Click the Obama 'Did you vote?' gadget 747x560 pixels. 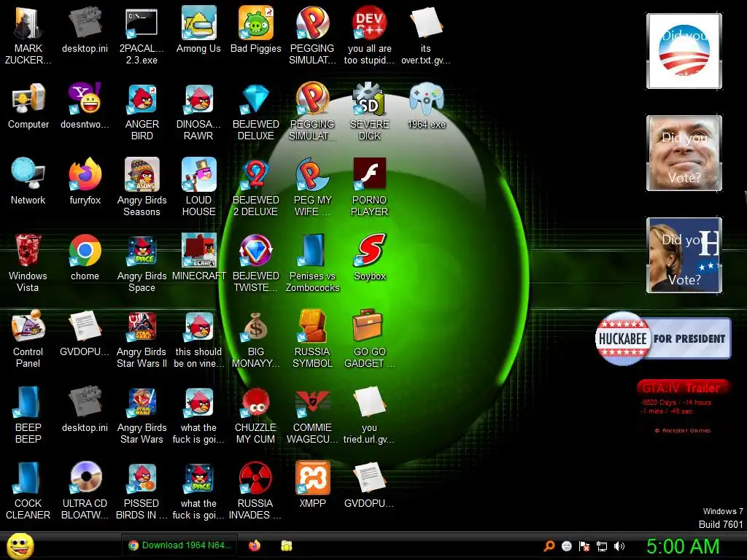tap(684, 51)
